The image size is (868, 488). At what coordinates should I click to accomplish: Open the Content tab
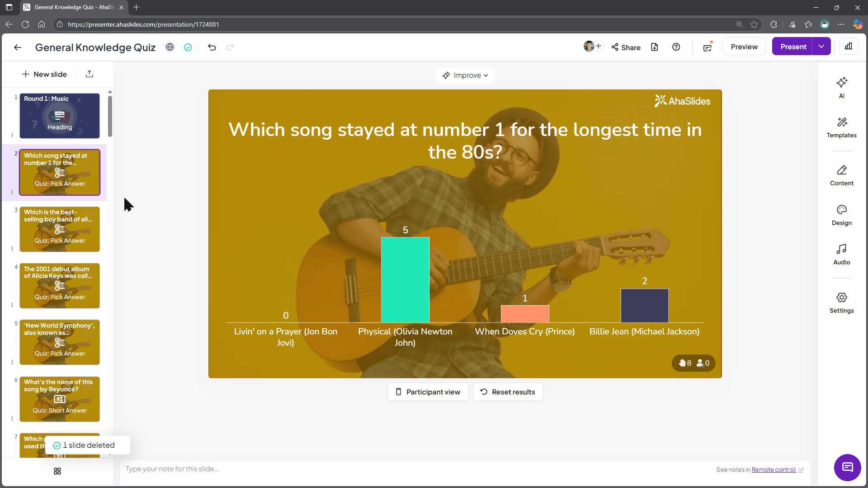841,175
